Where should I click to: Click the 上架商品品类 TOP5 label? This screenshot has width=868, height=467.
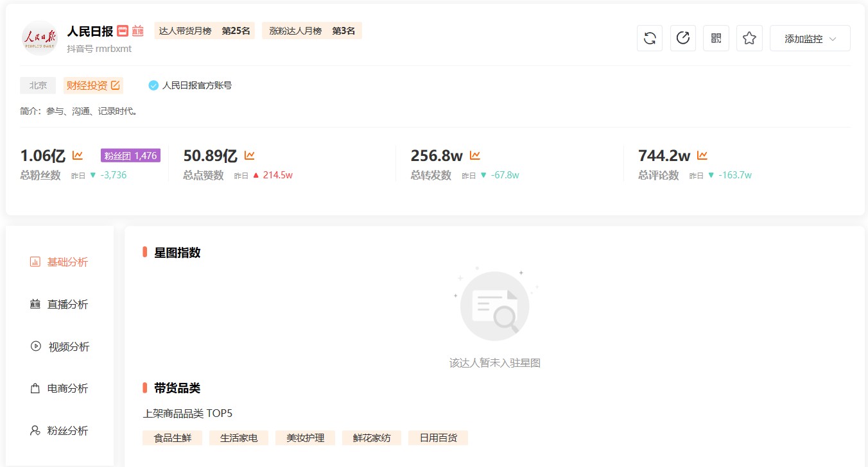pos(187,414)
